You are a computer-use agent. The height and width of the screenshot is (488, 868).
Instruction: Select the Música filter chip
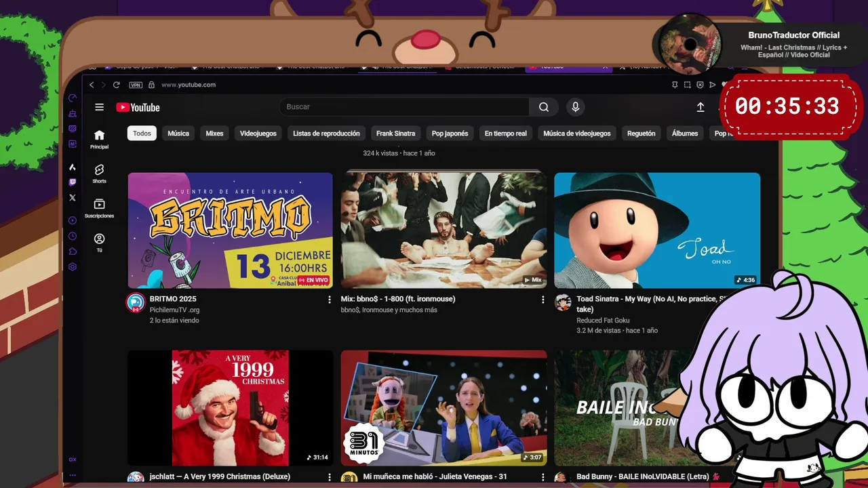coord(178,134)
